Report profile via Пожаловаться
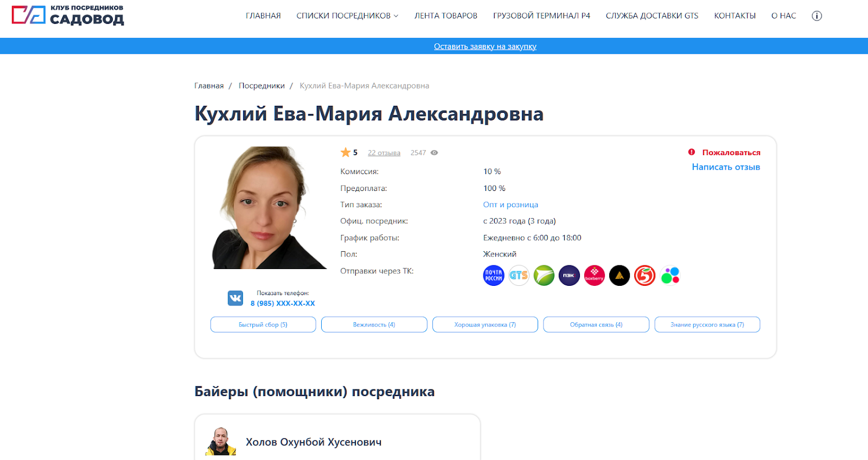Viewport: 868px width, 460px height. (x=730, y=152)
